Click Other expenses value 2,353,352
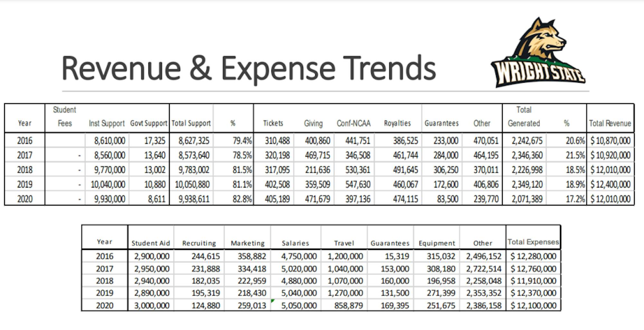Screen dimensions: 644x330 pos(484,293)
